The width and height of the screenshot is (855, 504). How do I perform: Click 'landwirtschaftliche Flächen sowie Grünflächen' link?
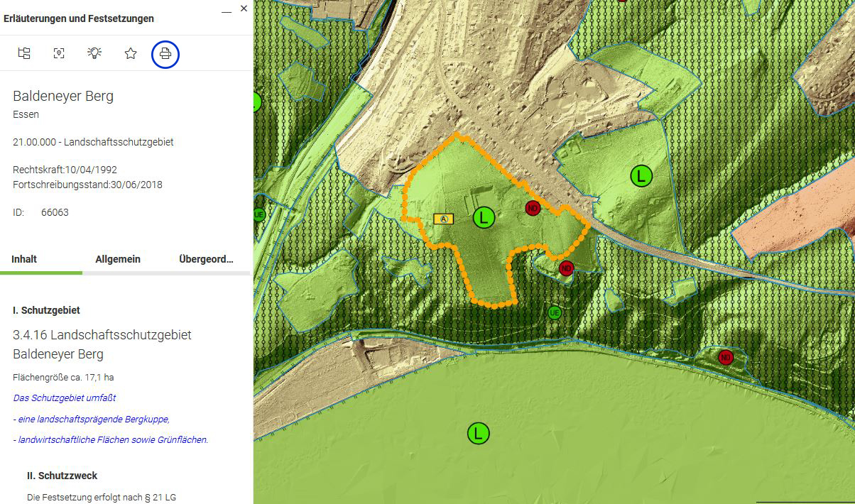pyautogui.click(x=112, y=439)
